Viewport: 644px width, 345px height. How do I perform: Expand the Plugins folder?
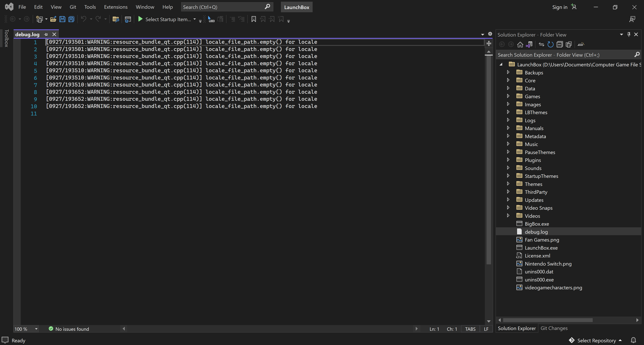click(508, 160)
